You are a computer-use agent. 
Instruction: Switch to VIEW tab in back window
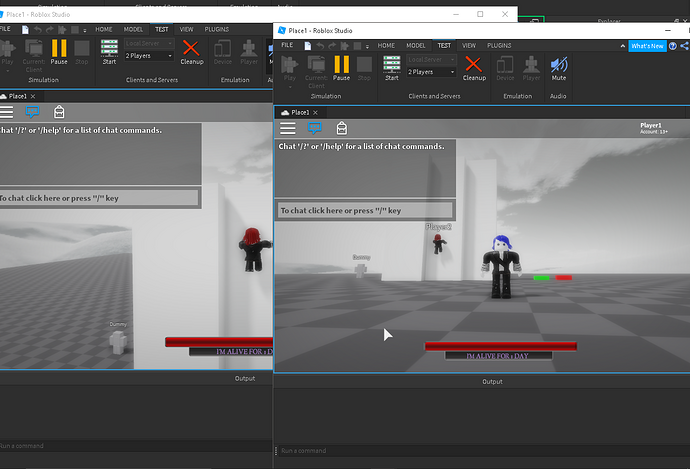coord(186,29)
